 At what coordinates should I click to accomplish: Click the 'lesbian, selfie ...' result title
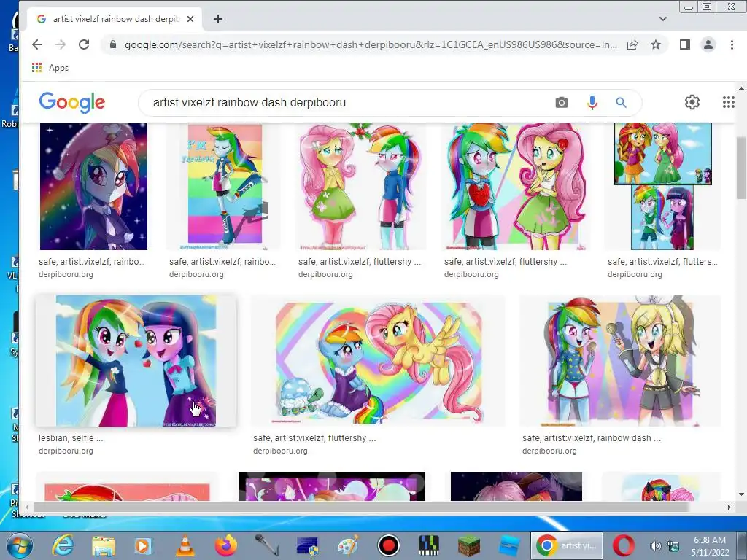pos(71,438)
